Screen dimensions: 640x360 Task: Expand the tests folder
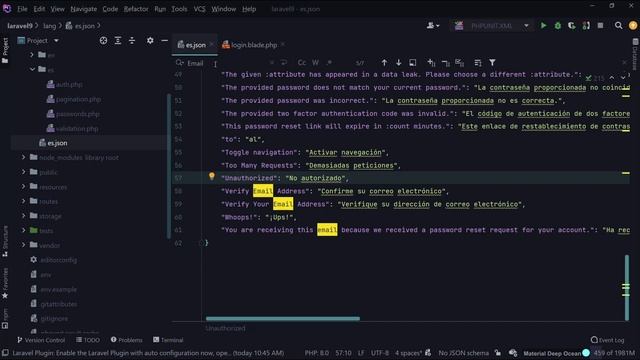click(23, 230)
